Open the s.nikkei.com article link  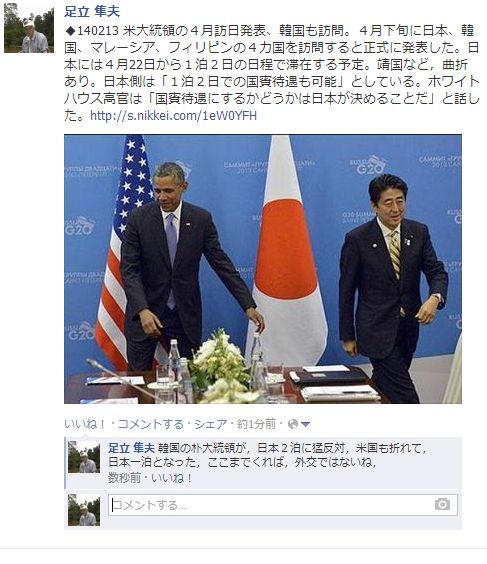[x=173, y=116]
